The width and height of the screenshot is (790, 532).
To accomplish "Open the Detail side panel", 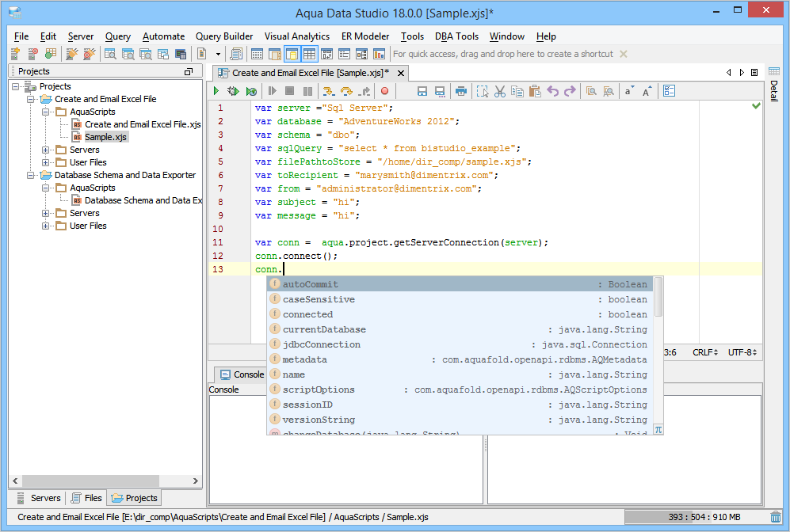I will [x=774, y=84].
